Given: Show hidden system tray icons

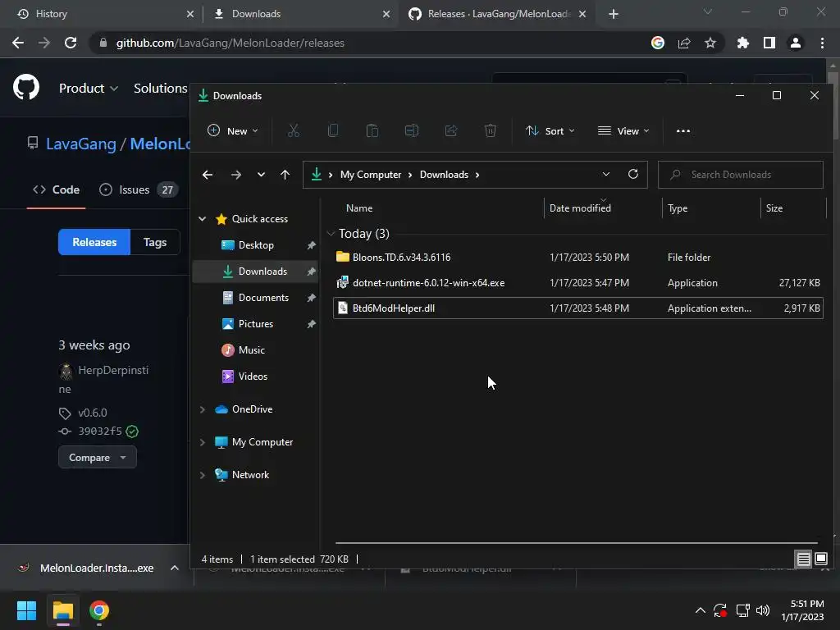Looking at the screenshot, I should coord(701,610).
